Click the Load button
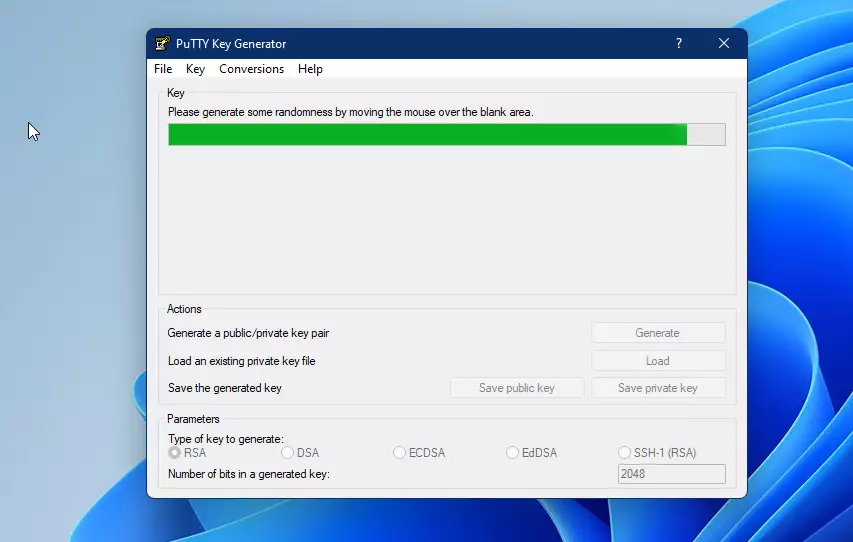 [658, 361]
